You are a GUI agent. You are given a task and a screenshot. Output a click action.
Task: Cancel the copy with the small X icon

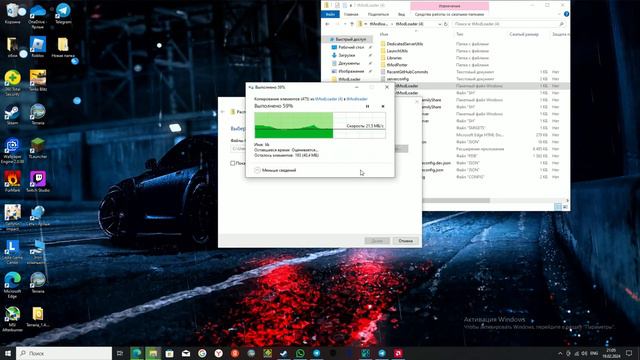click(x=383, y=106)
